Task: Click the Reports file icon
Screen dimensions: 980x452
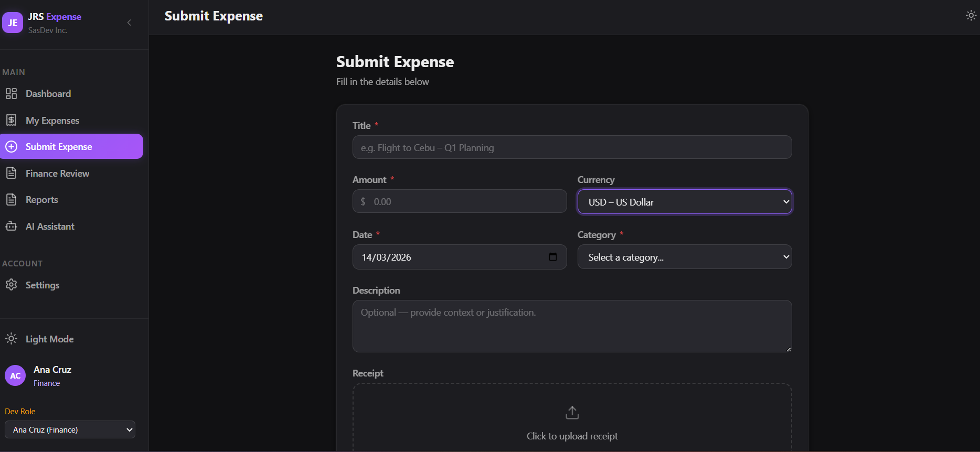Action: point(11,200)
